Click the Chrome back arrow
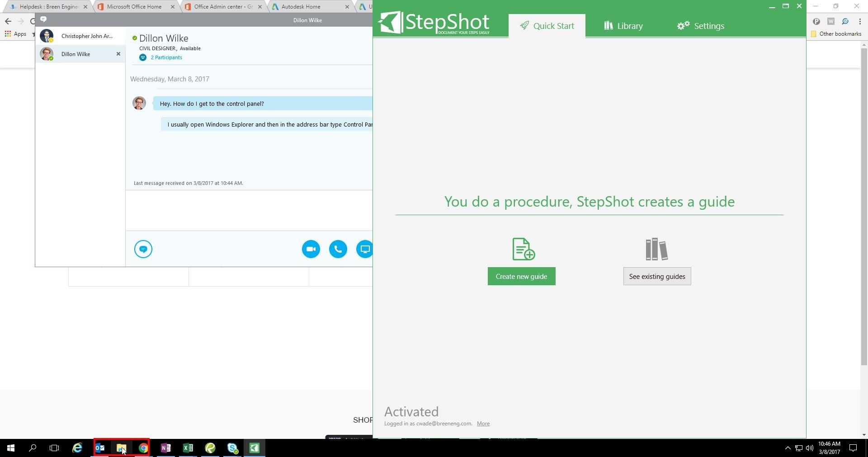The width and height of the screenshot is (868, 457). click(8, 21)
